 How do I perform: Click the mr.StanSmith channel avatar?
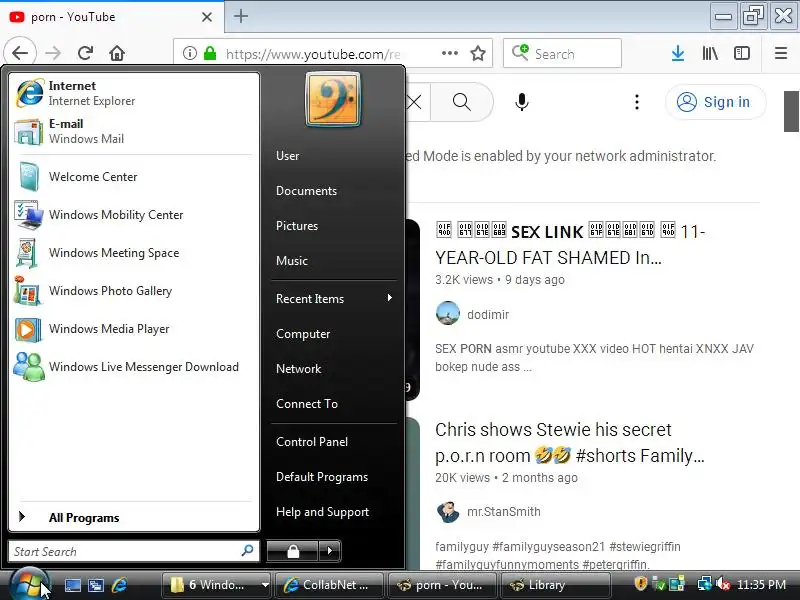click(x=448, y=512)
